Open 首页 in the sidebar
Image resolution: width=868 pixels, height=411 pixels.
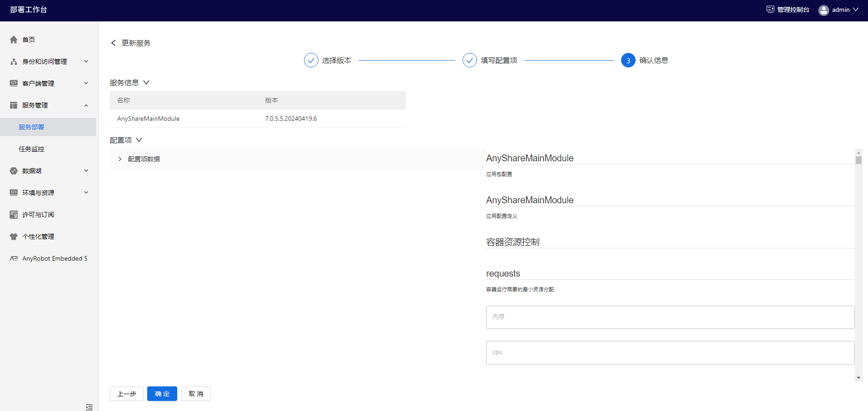pyautogui.click(x=29, y=40)
